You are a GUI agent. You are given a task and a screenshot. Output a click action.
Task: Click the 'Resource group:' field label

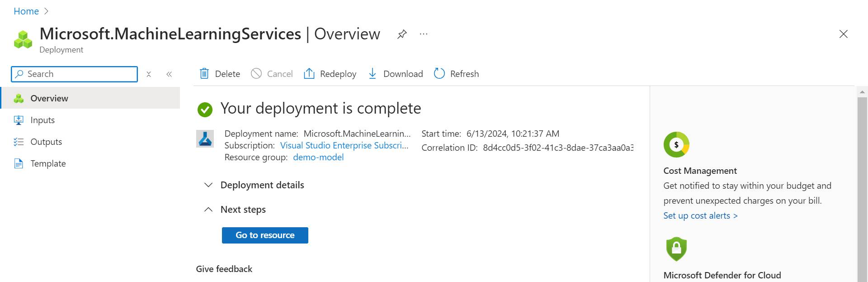click(256, 157)
